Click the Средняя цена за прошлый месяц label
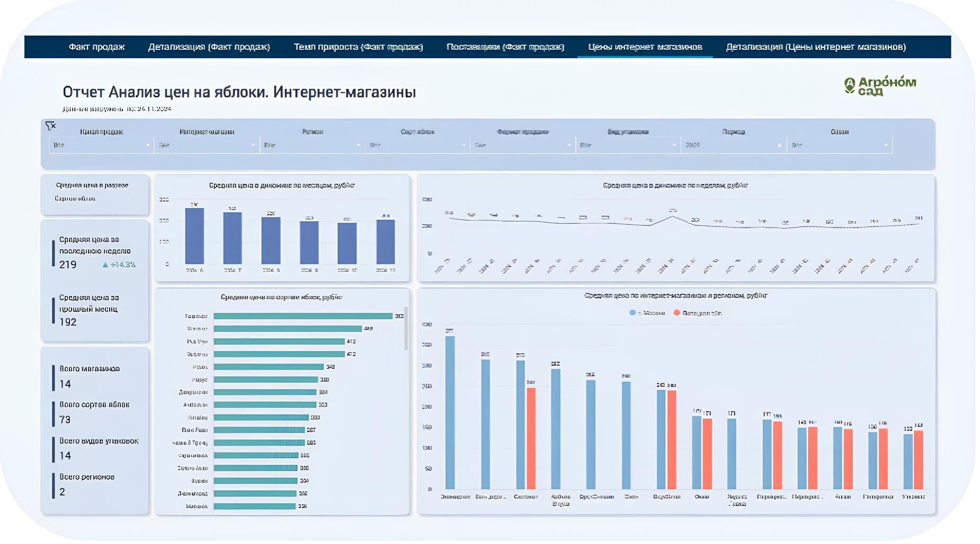This screenshot has height=544, width=980. [x=89, y=303]
